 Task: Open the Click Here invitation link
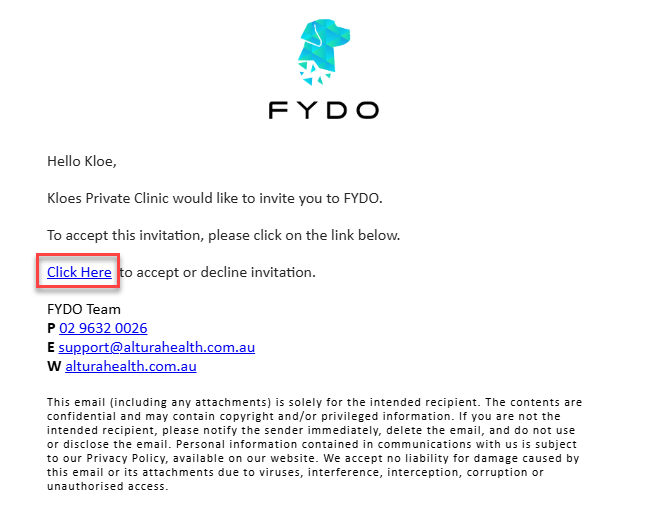coord(79,272)
